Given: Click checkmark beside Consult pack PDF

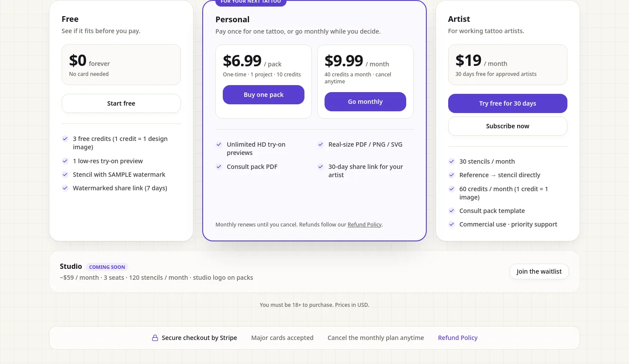Looking at the screenshot, I should click(x=219, y=167).
